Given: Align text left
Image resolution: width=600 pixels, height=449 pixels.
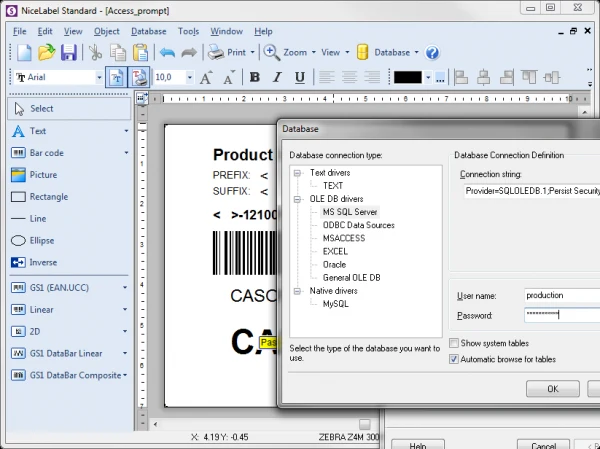Looking at the screenshot, I should pyautogui.click(x=326, y=78).
